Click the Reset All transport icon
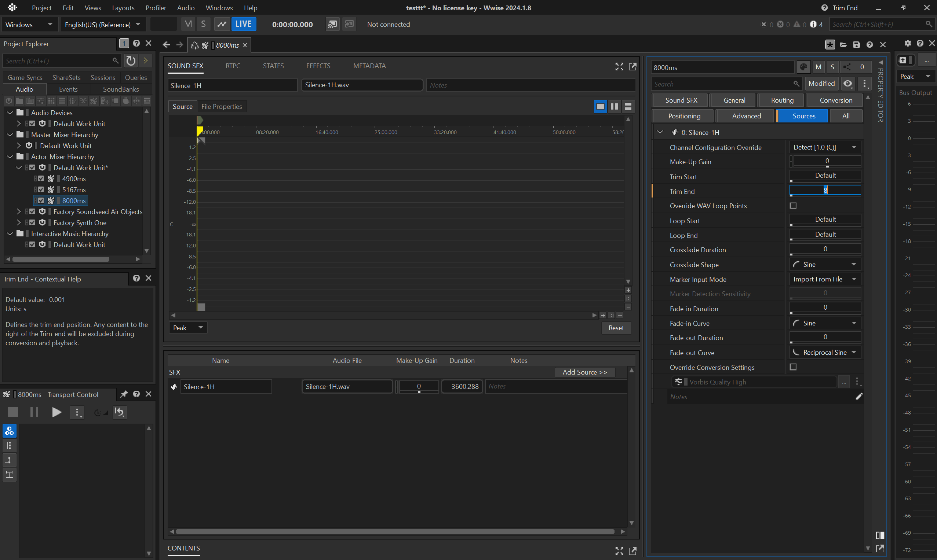Image resolution: width=937 pixels, height=560 pixels. pyautogui.click(x=119, y=412)
